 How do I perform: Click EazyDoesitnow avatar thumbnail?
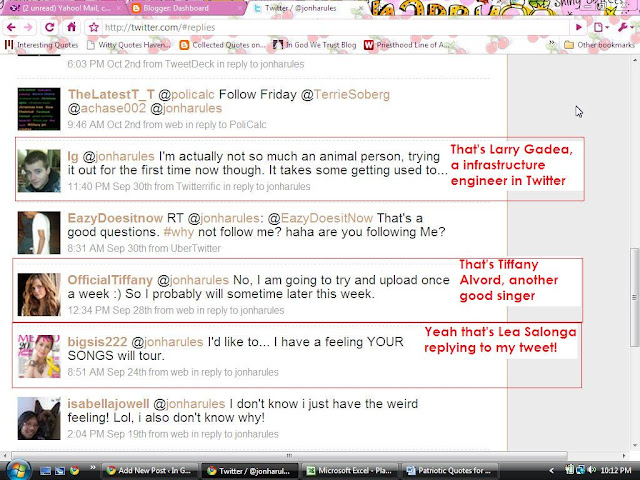pos(39,233)
